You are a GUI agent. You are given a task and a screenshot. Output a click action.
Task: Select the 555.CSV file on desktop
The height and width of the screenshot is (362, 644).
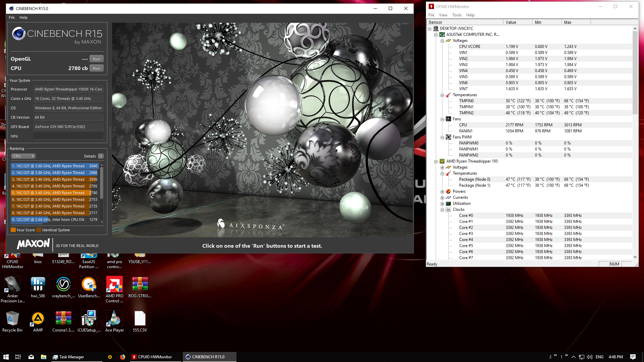pos(140,321)
